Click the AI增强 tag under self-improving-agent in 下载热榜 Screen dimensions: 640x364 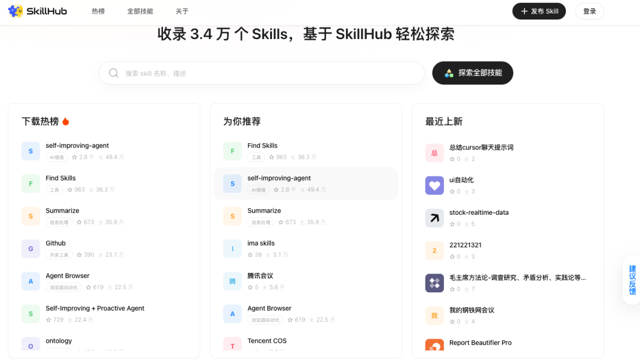[57, 157]
